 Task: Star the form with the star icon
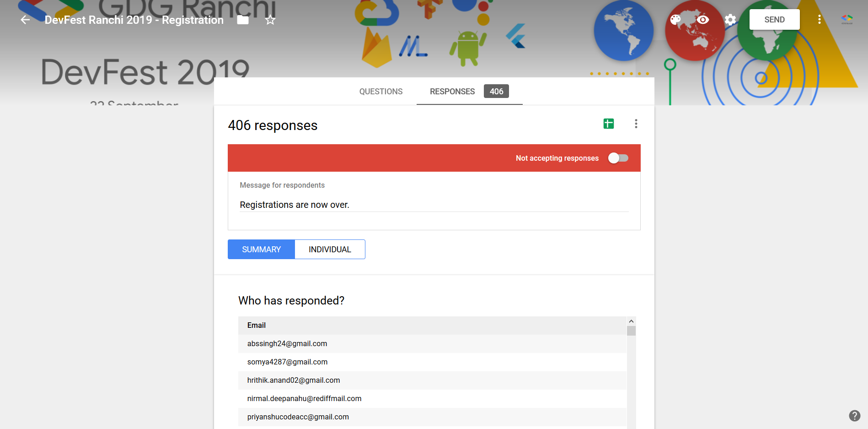pos(270,20)
